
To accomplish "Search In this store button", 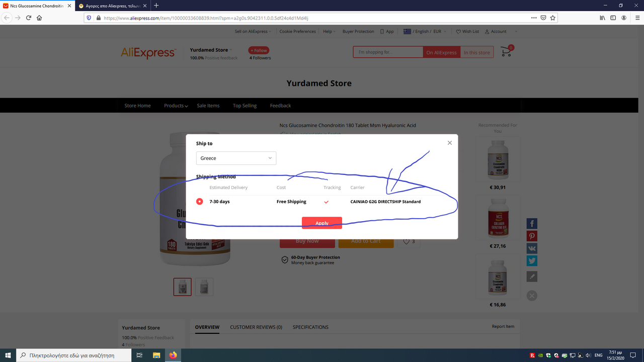I will coord(476,52).
